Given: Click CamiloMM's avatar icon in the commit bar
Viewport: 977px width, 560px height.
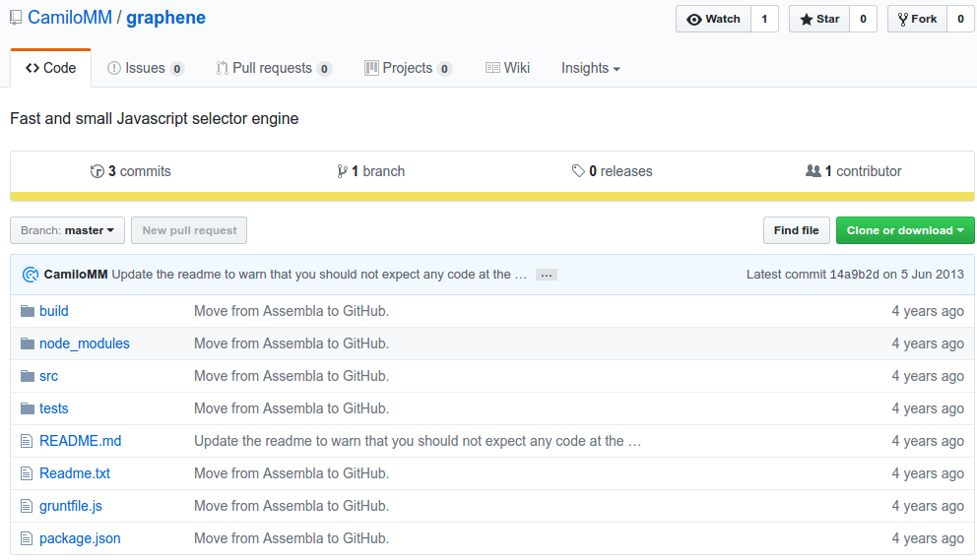Looking at the screenshot, I should pyautogui.click(x=30, y=274).
